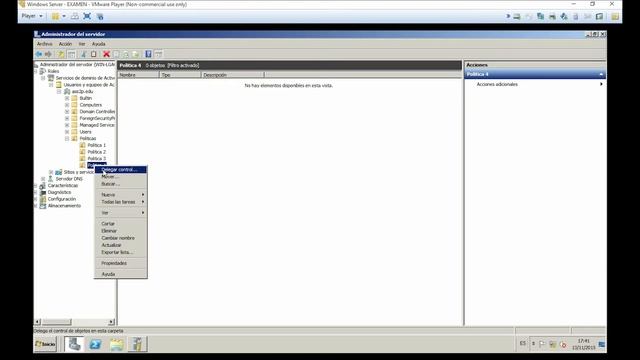This screenshot has height=360, width=640.
Task: Click the Configuración tree icon
Action: click(x=42, y=199)
